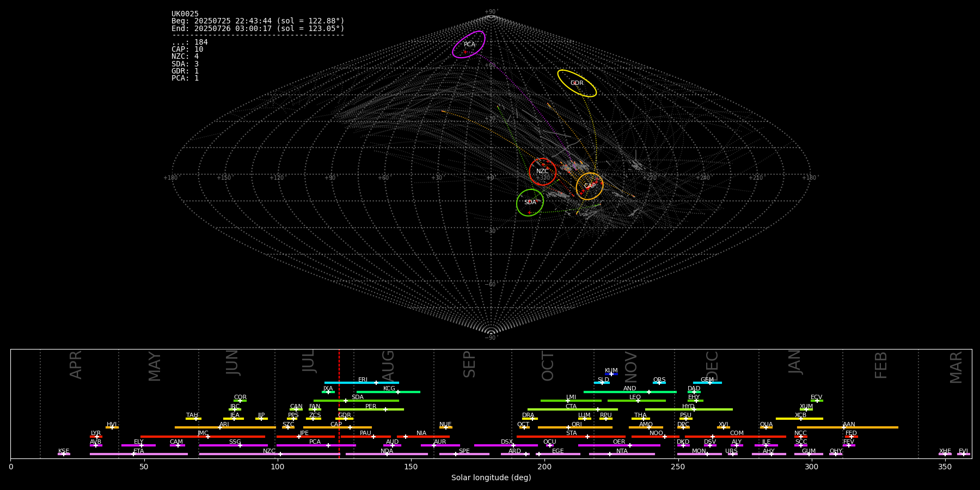Click the lime PER shower bar
Viewport: 980px width, 490px height.
(371, 409)
